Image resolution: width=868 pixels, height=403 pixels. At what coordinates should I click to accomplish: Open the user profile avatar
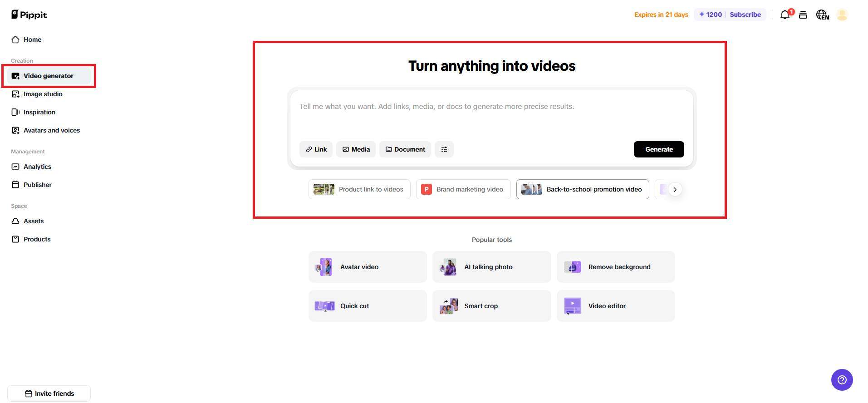842,15
